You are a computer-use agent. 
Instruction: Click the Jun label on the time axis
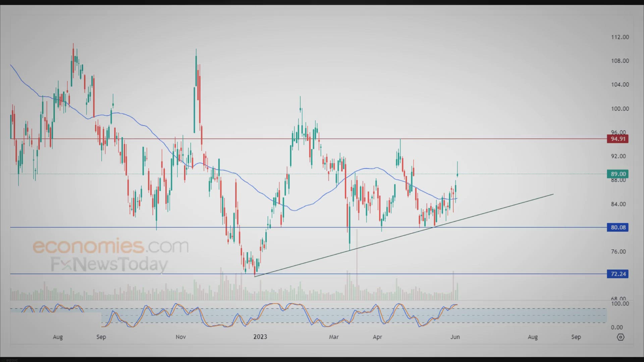[x=455, y=337]
